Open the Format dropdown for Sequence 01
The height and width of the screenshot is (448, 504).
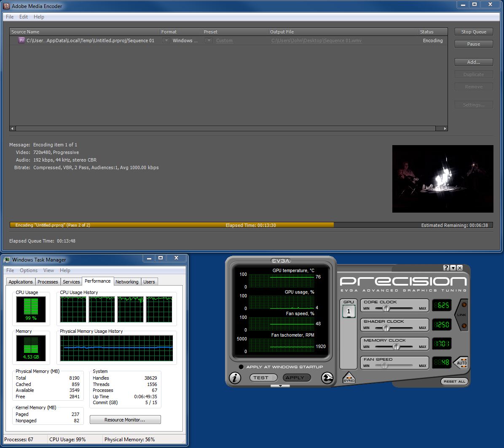[x=166, y=40]
